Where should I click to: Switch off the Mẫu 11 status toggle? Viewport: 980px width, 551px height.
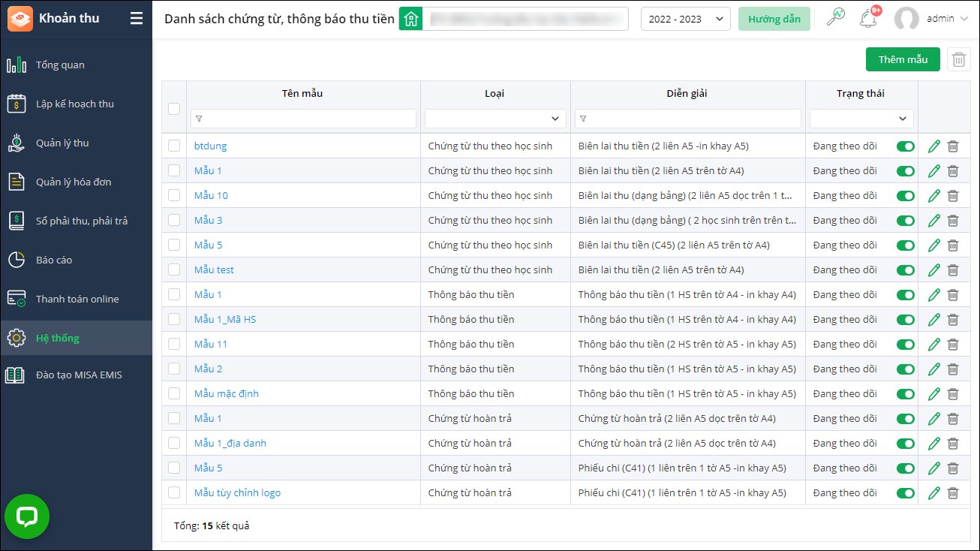point(906,345)
